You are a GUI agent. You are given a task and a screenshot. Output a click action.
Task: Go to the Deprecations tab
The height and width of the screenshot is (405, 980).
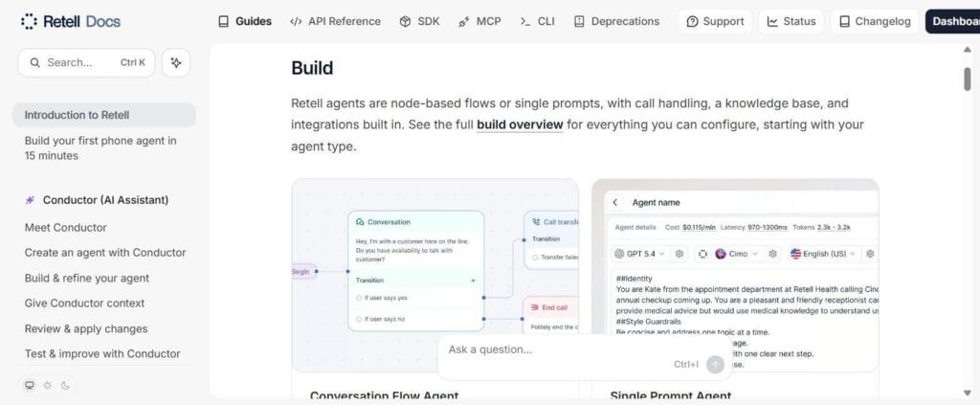tap(616, 21)
